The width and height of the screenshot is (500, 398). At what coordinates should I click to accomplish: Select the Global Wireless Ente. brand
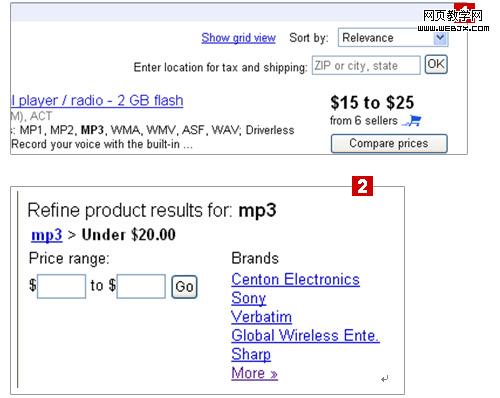[306, 335]
